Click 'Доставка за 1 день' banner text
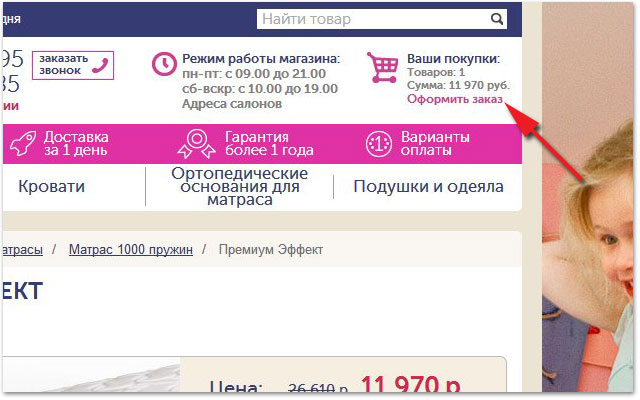This screenshot has width=640, height=400. [76, 144]
